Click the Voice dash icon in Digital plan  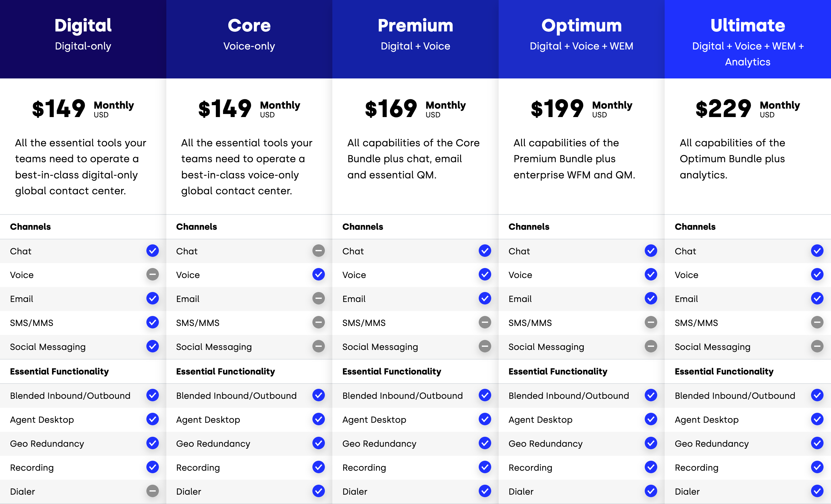(x=152, y=275)
